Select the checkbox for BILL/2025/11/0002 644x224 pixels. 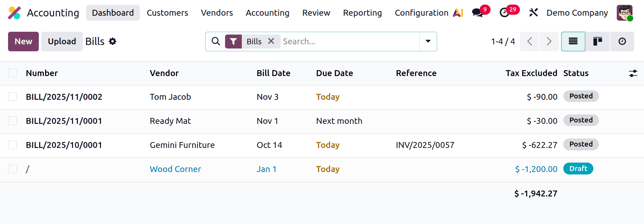pos(12,97)
